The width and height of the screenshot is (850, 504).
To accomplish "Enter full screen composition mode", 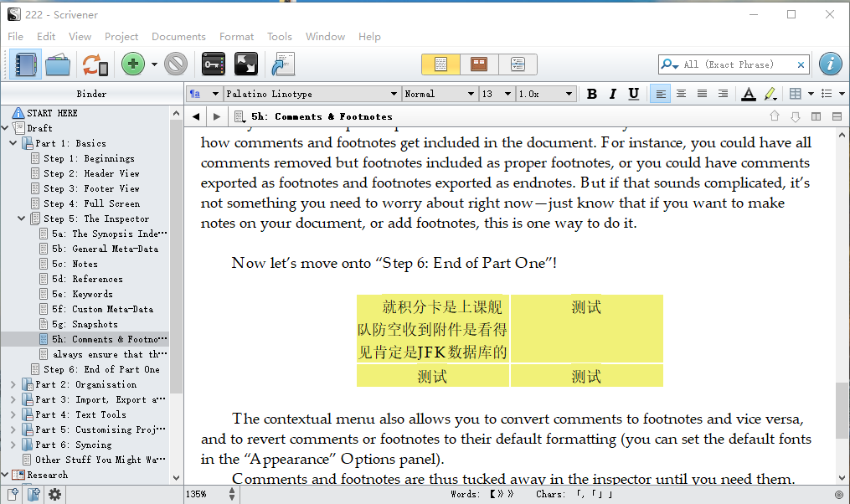I will [x=245, y=64].
